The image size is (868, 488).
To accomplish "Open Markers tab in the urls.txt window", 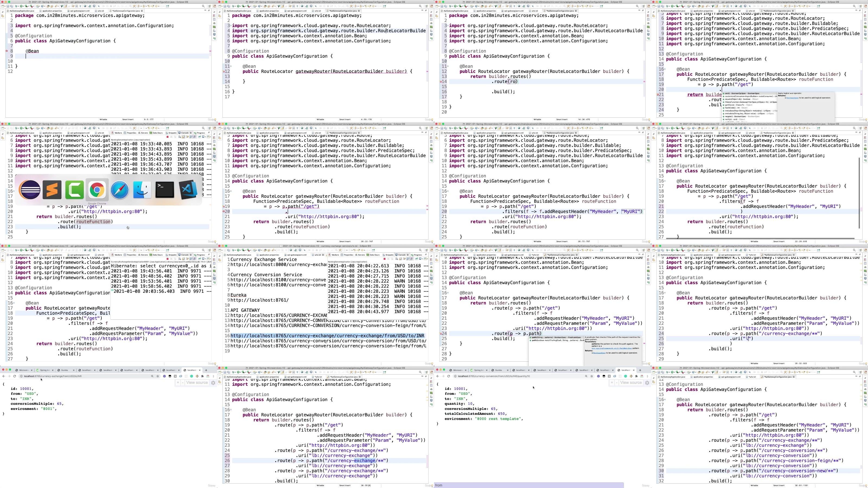I will tap(334, 255).
